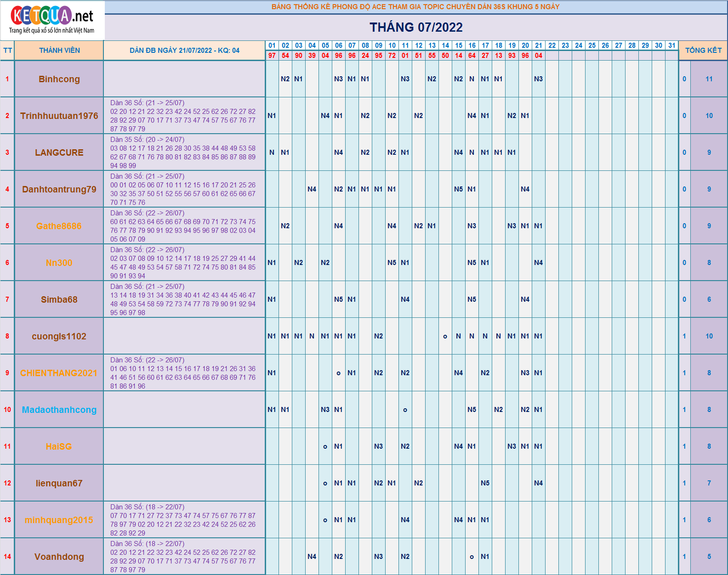The image size is (728, 575).
Task: Click the HaiSG member name
Action: coord(59,446)
